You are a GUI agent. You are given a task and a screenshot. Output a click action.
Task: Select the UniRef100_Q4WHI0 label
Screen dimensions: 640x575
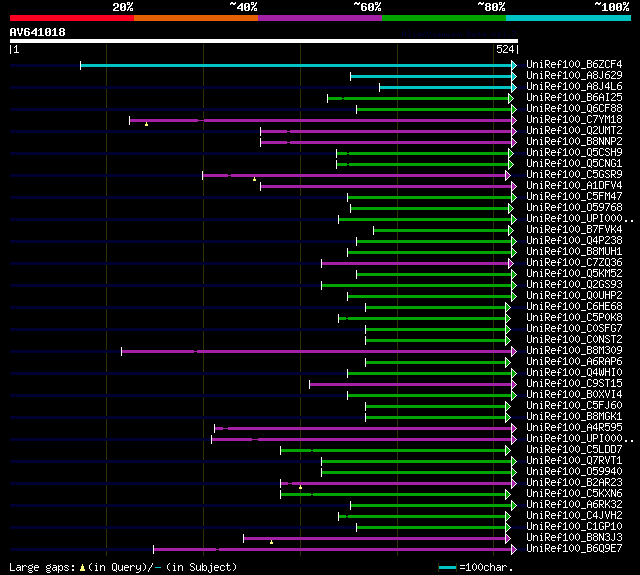[x=574, y=373]
